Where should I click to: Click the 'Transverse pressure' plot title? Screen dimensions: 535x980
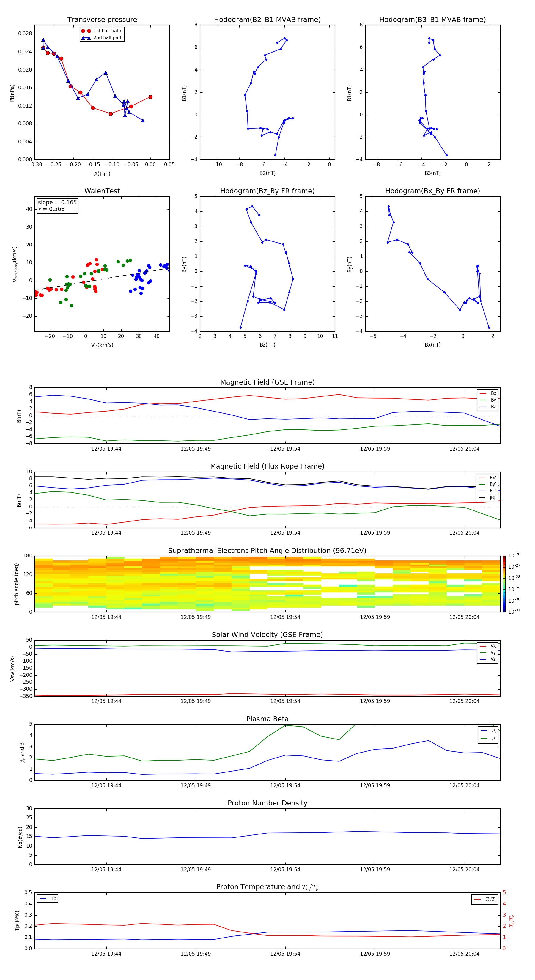tap(102, 20)
